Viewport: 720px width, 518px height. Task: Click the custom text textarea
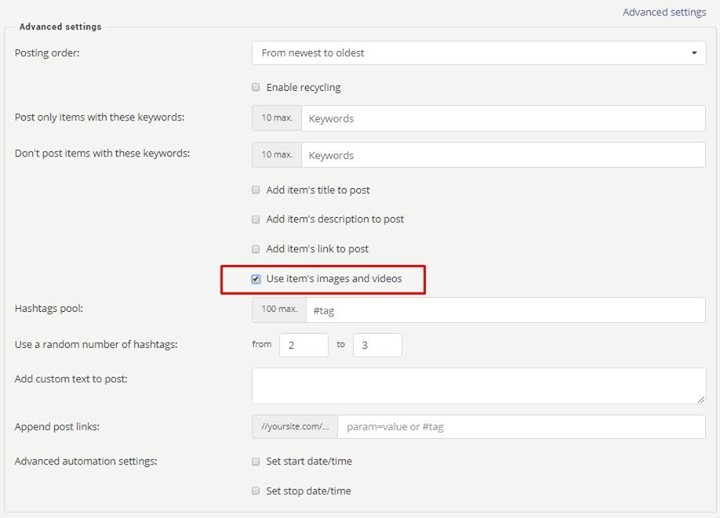478,386
